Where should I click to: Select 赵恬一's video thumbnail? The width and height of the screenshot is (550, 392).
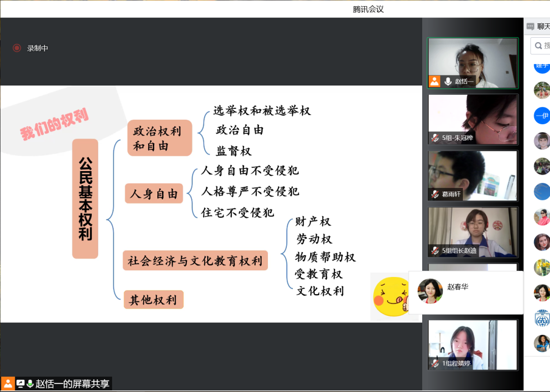coord(473,63)
